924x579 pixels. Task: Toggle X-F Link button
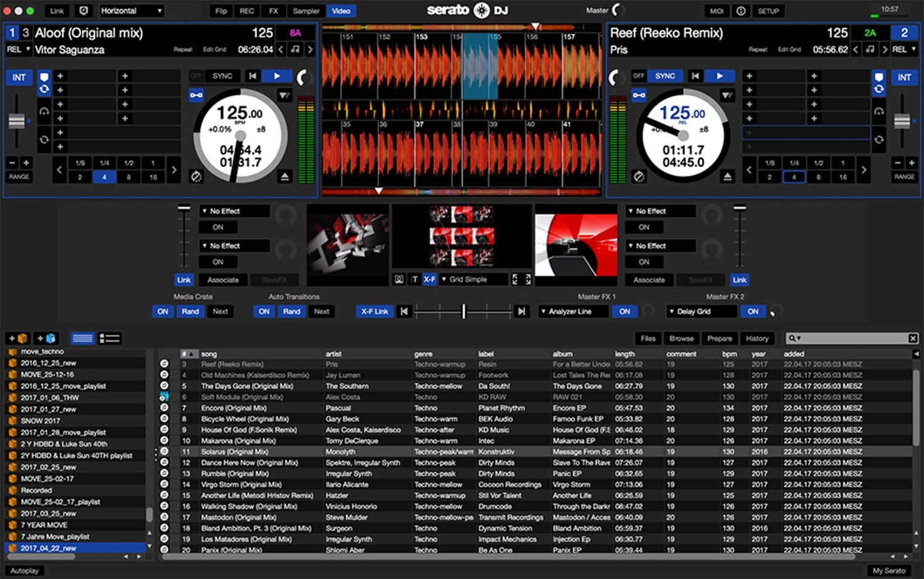(x=375, y=312)
